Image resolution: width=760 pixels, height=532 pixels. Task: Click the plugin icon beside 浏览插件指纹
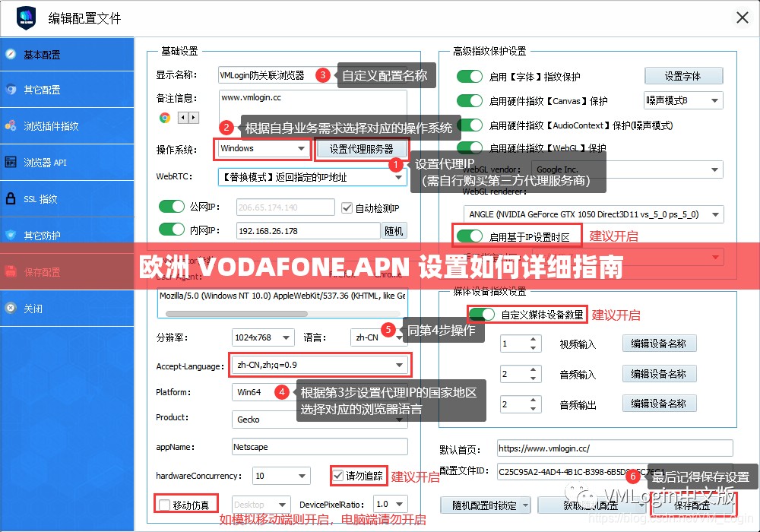point(11,126)
